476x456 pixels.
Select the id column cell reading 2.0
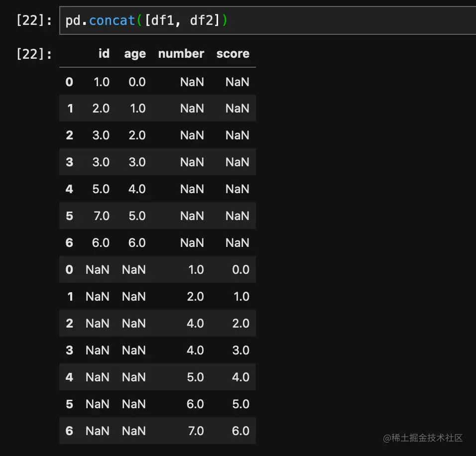(x=101, y=108)
